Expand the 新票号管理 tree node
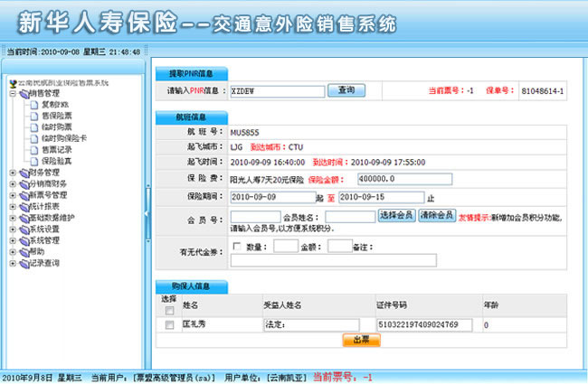Image resolution: width=588 pixels, height=384 pixels. click(x=13, y=195)
